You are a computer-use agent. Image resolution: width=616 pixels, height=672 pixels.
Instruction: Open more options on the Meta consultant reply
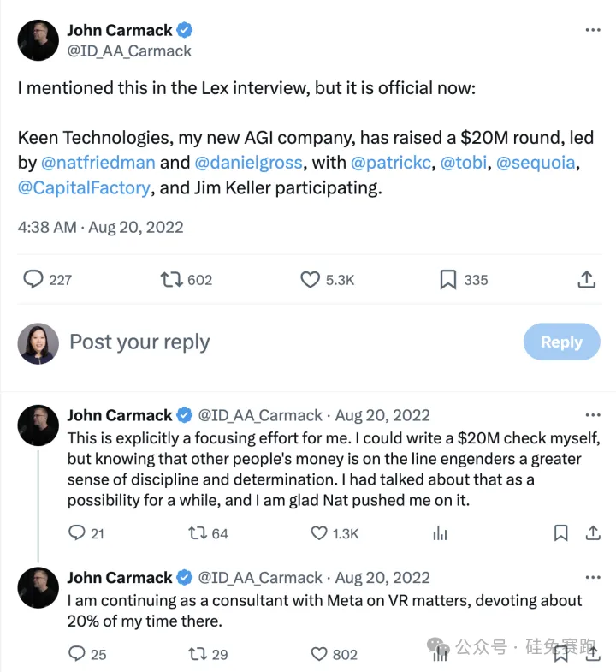[x=592, y=578]
